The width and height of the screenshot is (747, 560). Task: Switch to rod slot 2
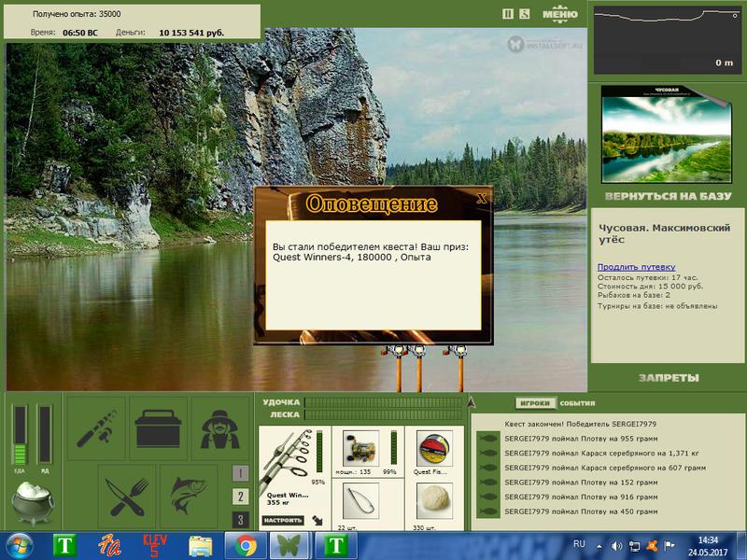[x=241, y=497]
